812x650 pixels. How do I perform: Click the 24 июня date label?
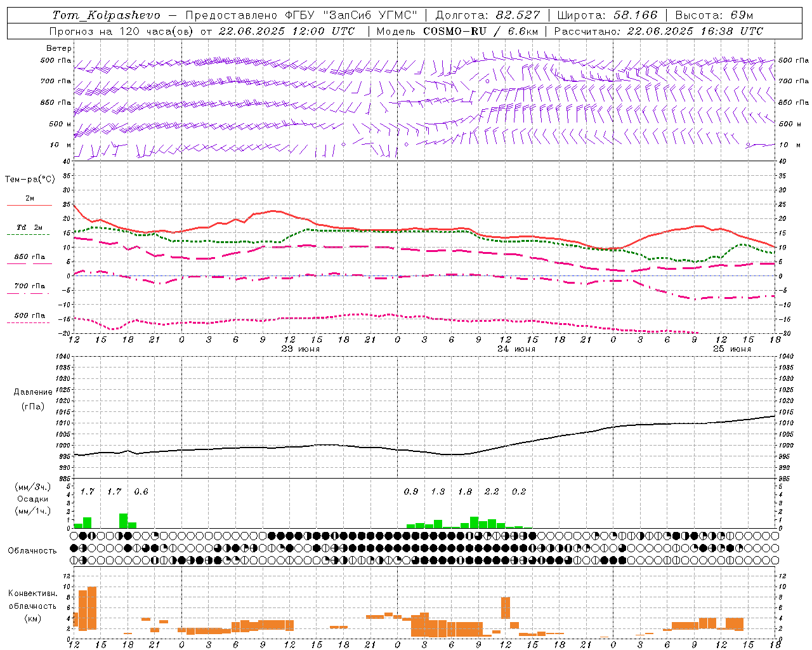point(516,349)
